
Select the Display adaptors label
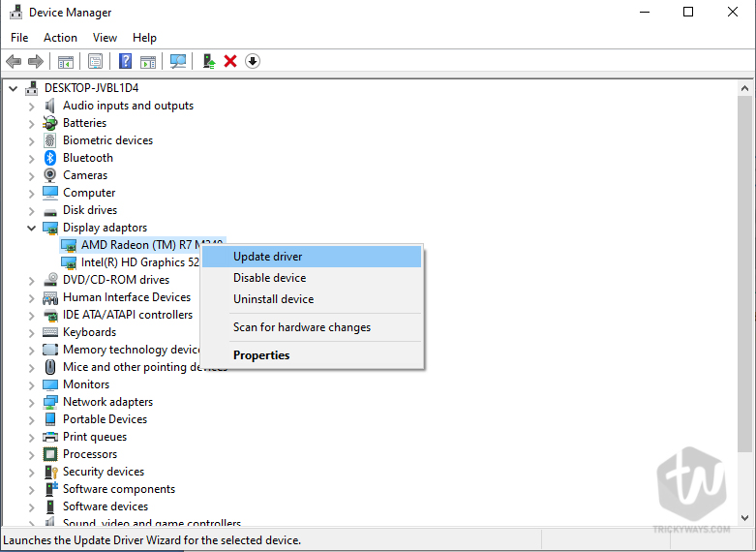pos(105,228)
